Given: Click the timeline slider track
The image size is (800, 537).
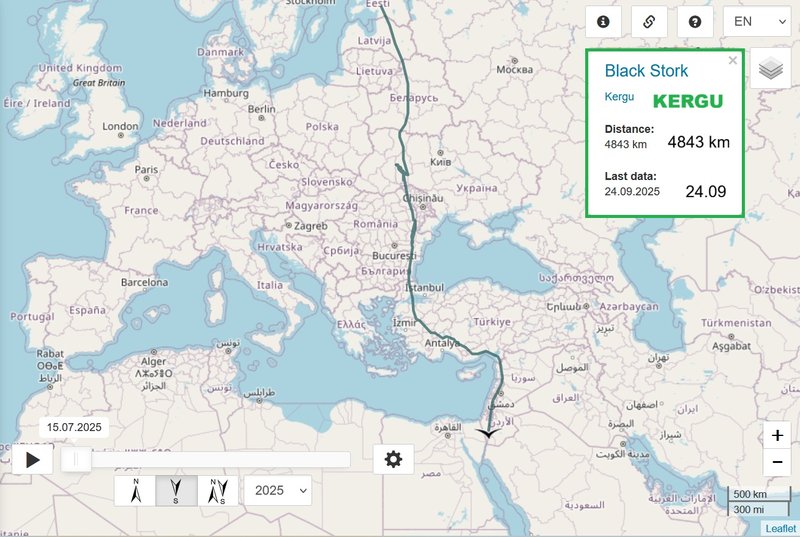Looking at the screenshot, I should [x=206, y=459].
